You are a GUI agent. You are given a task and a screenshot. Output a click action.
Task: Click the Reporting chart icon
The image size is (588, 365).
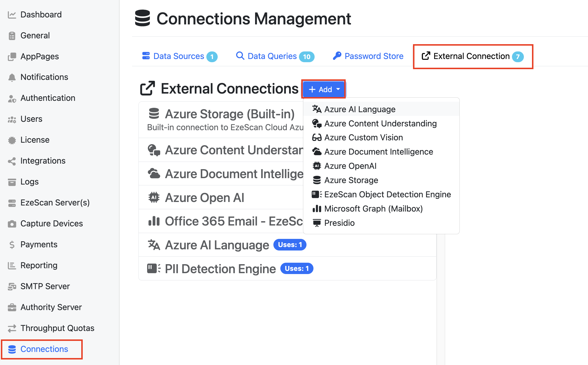(12, 266)
